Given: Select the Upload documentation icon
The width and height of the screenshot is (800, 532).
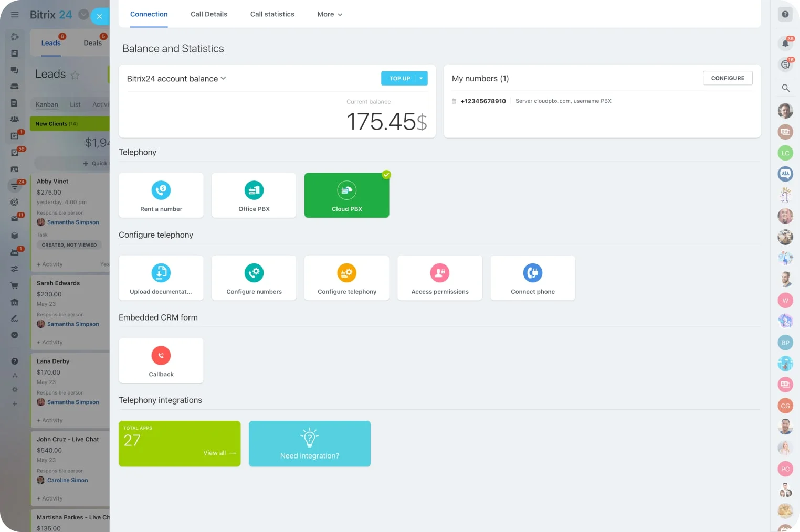Looking at the screenshot, I should (x=161, y=273).
